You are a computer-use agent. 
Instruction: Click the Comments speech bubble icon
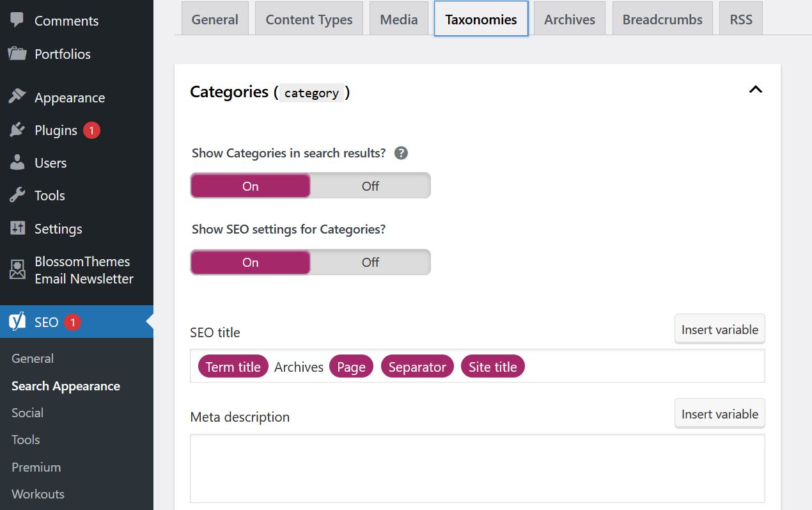tap(17, 20)
